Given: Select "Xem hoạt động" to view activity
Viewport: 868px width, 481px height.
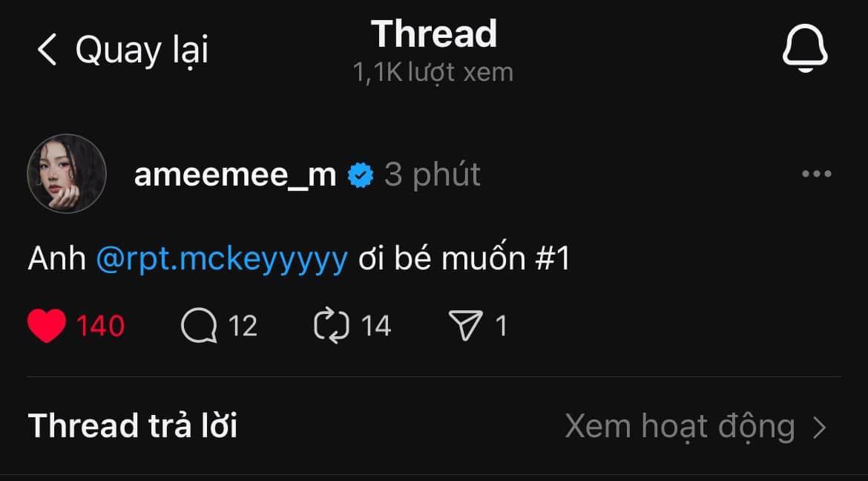Looking at the screenshot, I should [680, 427].
